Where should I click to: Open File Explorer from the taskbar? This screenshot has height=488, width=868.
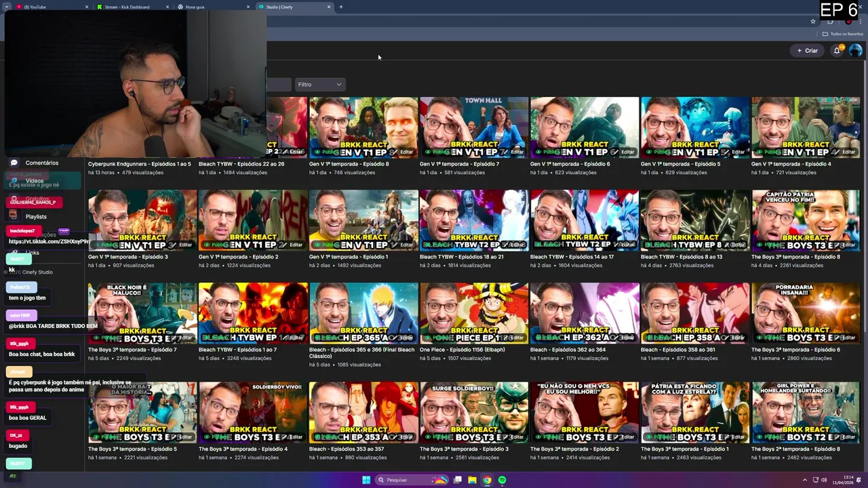tap(472, 480)
